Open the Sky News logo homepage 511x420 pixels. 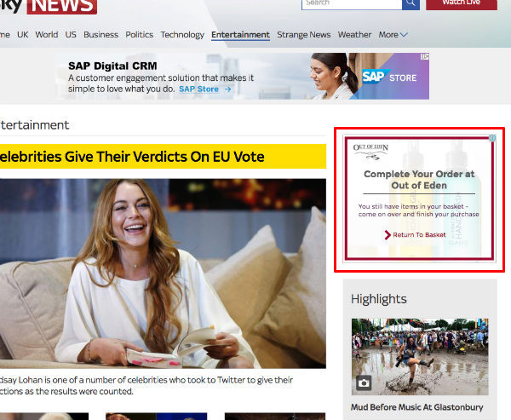pyautogui.click(x=49, y=7)
